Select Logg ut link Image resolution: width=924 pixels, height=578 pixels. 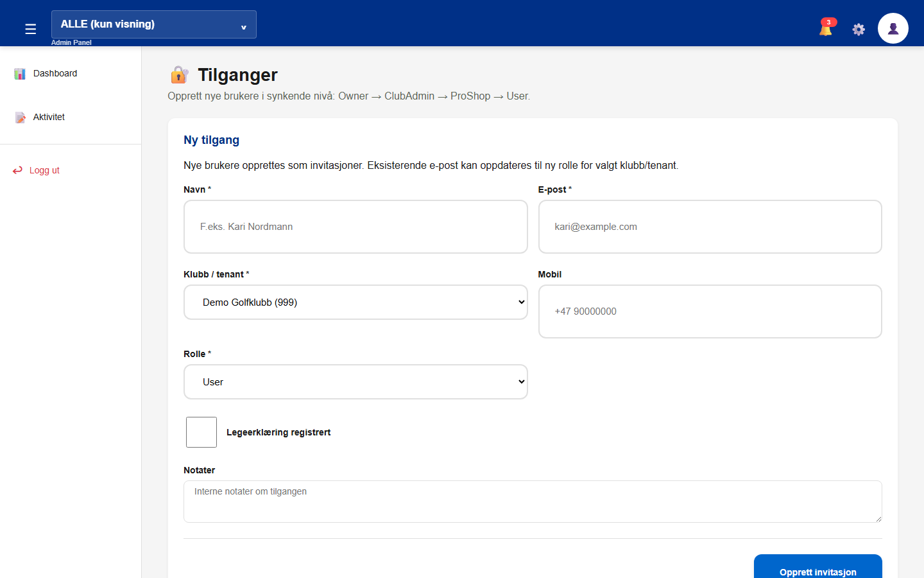[44, 170]
